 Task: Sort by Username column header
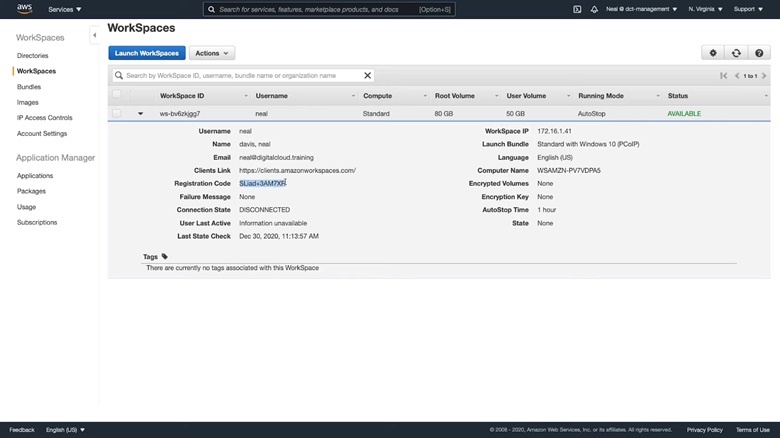272,96
